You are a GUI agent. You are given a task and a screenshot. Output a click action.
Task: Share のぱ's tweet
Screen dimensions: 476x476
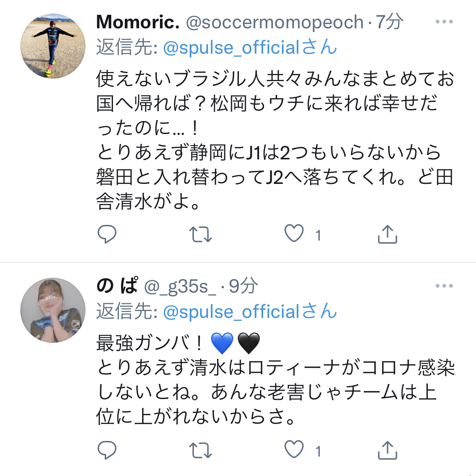tap(387, 451)
